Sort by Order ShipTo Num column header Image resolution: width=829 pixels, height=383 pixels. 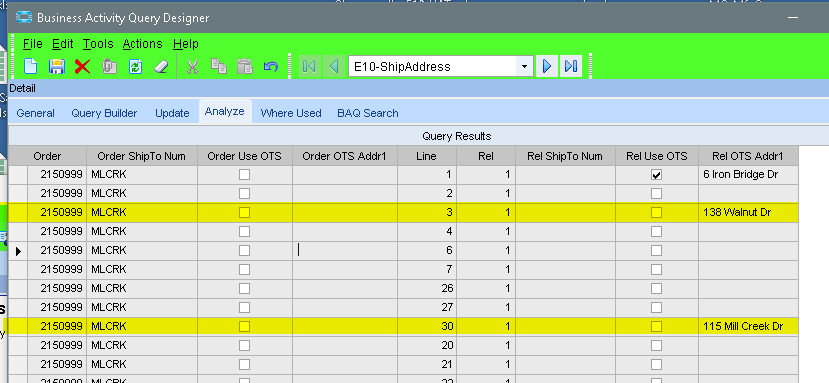pos(142,156)
